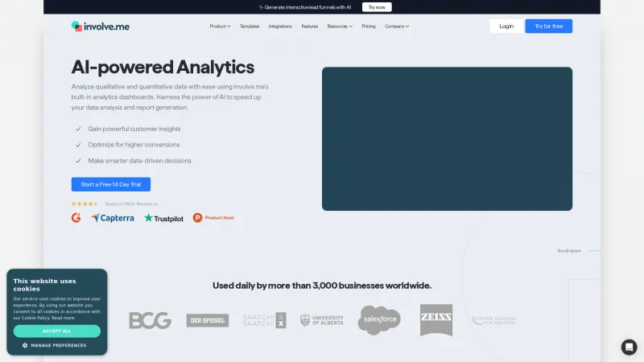Image resolution: width=644 pixels, height=362 pixels.
Task: Click the United Nations Foundation logo
Action: (493, 320)
